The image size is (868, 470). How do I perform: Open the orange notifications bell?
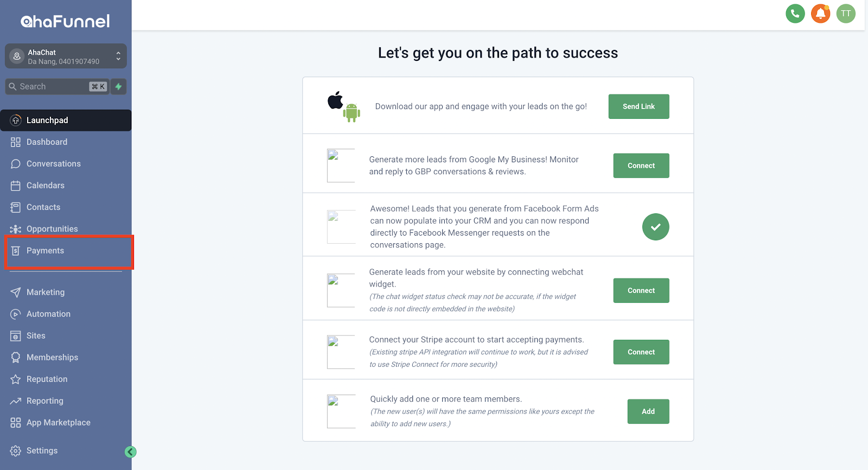[821, 14]
